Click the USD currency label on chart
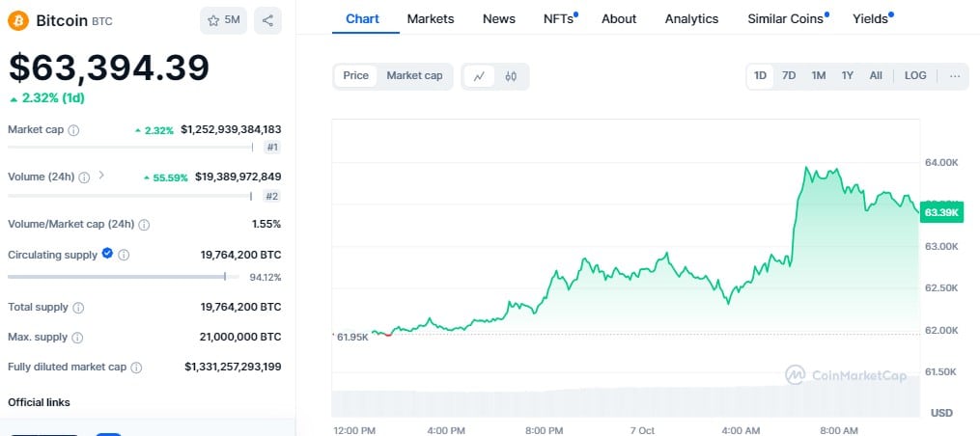The image size is (980, 436). 941,413
